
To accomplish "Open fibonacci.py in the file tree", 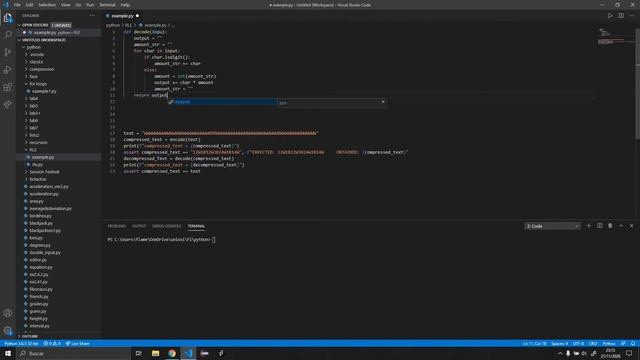I will [41, 289].
